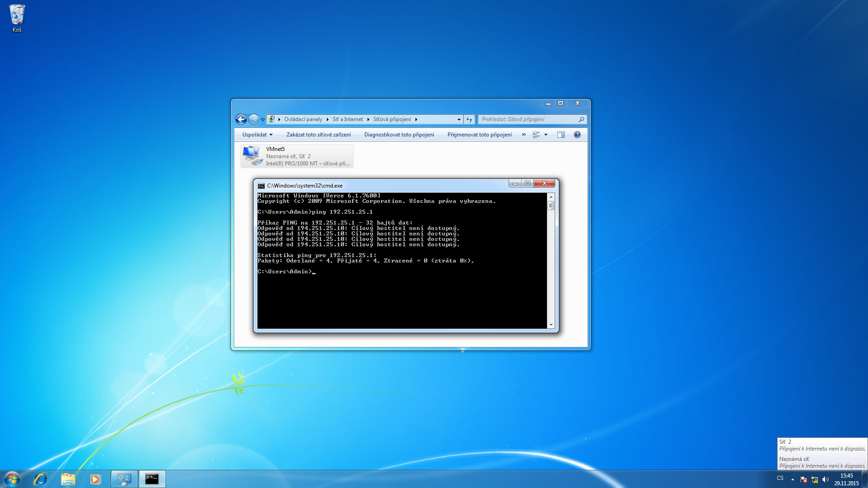Click the network tray icon
868x488 pixels.
pos(815,479)
